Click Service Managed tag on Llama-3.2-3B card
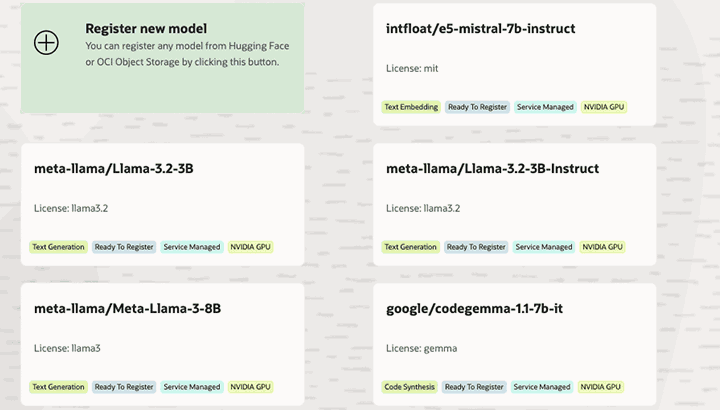The width and height of the screenshot is (720, 410). click(192, 247)
